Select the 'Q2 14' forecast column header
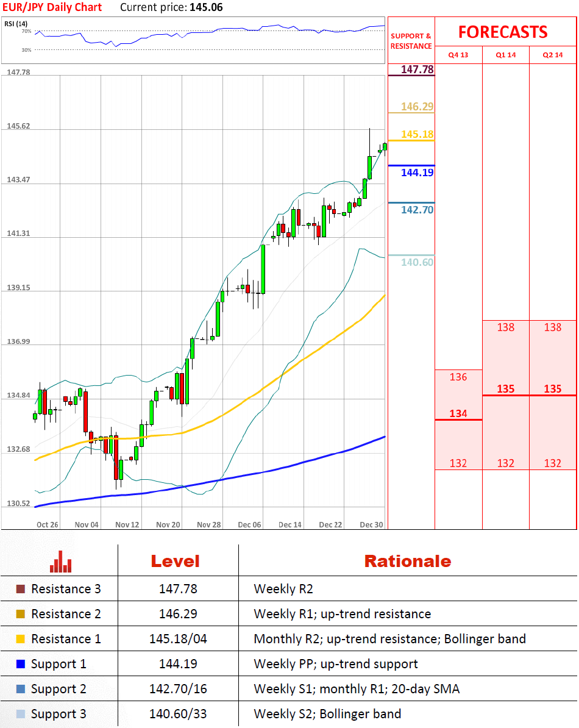The image size is (579, 728). click(553, 55)
